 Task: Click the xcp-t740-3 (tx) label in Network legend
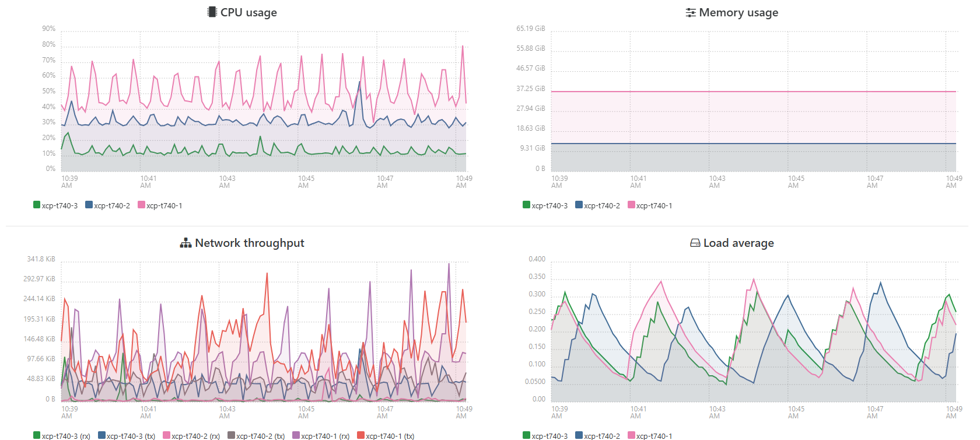point(131,436)
